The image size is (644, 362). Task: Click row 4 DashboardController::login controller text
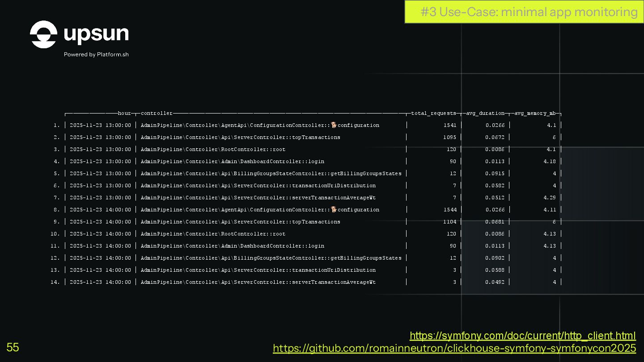233,161
